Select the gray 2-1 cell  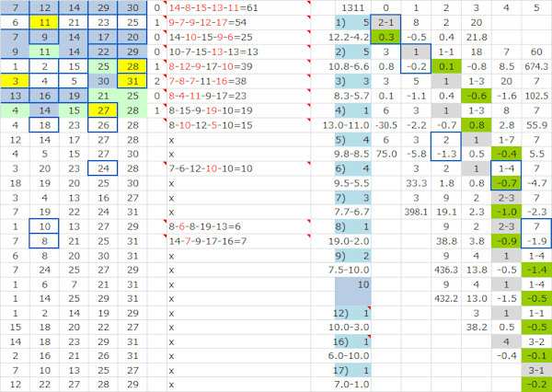pyautogui.click(x=385, y=22)
